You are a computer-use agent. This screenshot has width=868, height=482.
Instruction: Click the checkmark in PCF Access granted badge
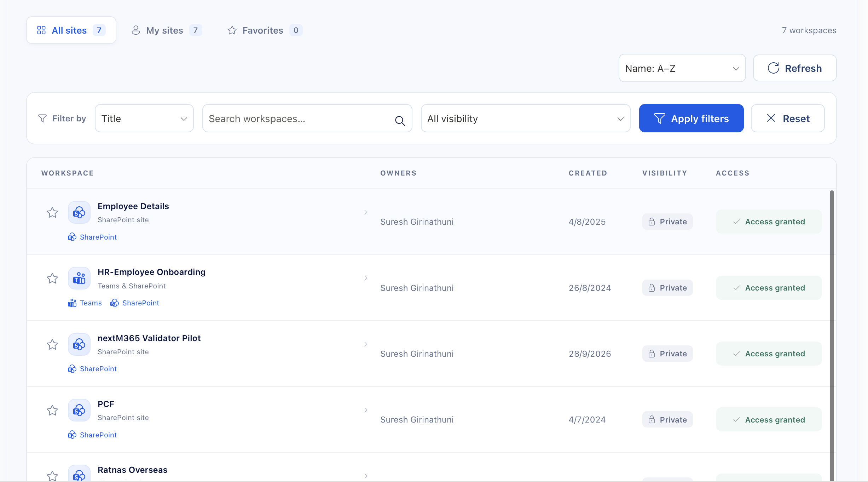pos(736,420)
